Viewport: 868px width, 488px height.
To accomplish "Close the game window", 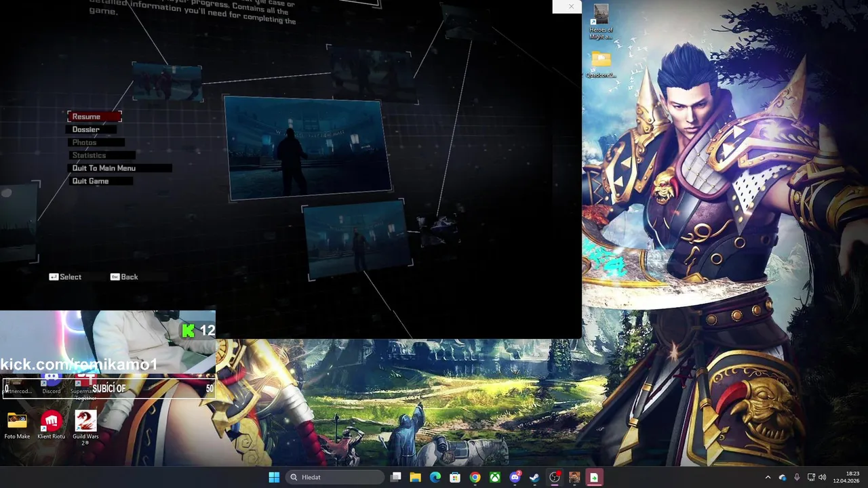I will [x=571, y=7].
